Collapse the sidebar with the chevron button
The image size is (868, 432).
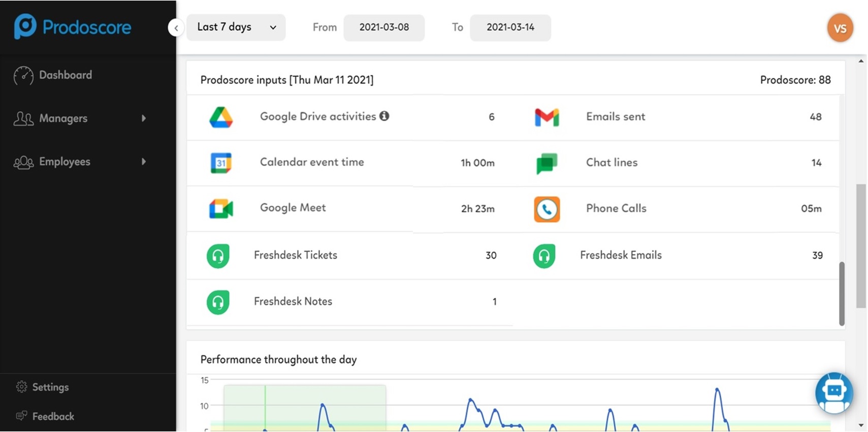tap(176, 27)
